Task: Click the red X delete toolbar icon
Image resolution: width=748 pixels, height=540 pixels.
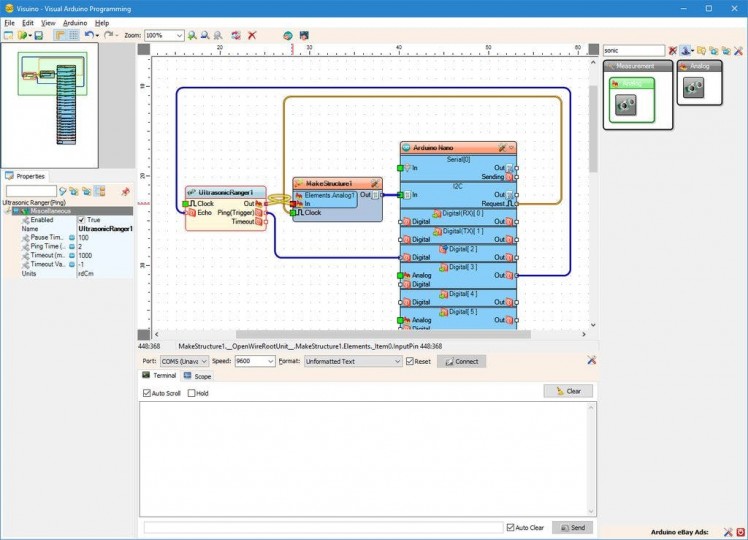Action: tap(252, 35)
